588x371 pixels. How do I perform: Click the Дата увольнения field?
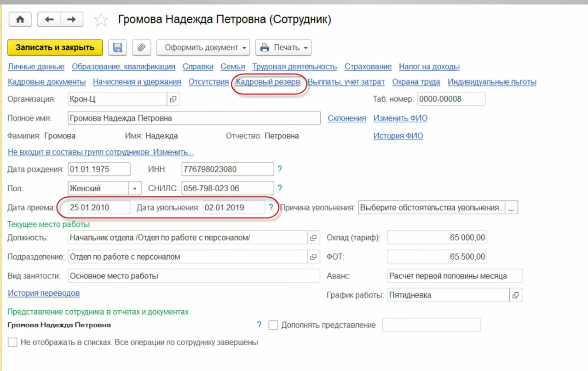click(234, 207)
